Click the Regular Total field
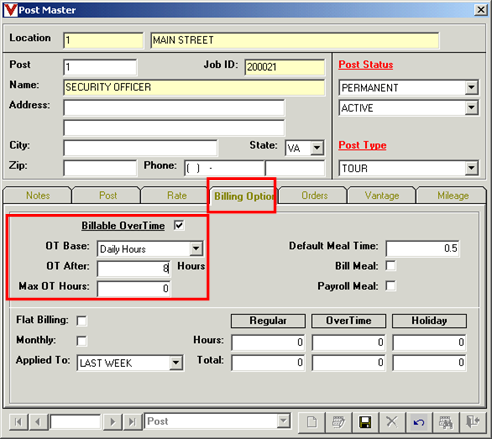This screenshot has width=492, height=439. coord(268,363)
